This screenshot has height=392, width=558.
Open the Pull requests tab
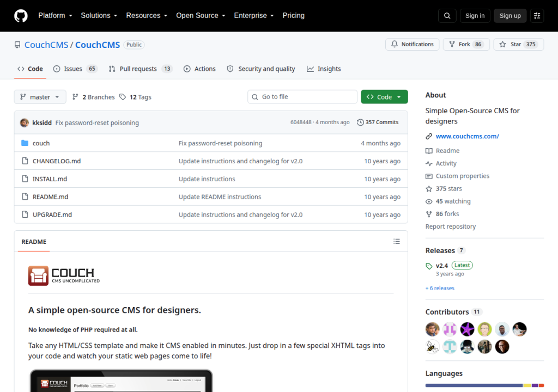(141, 69)
